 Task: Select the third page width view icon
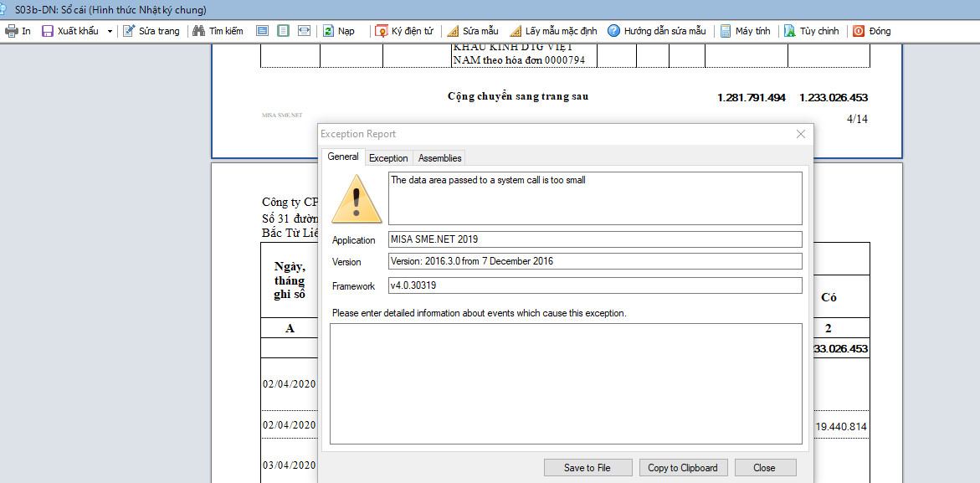pos(305,31)
